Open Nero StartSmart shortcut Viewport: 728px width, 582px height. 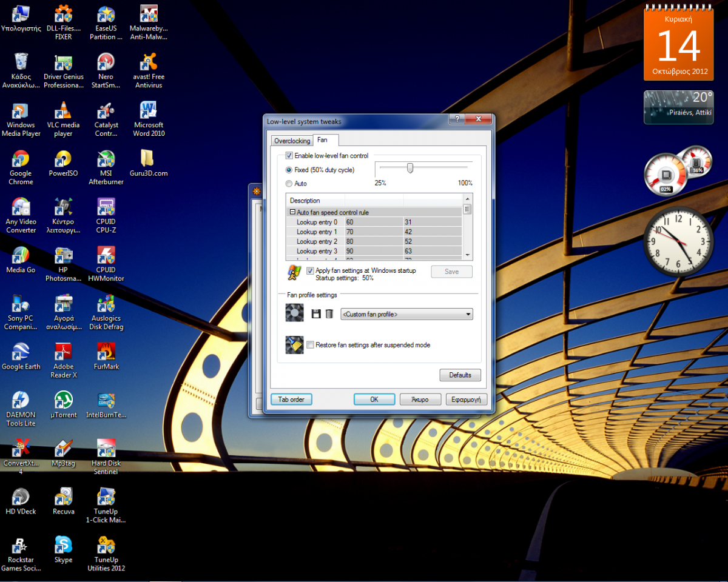(x=106, y=71)
